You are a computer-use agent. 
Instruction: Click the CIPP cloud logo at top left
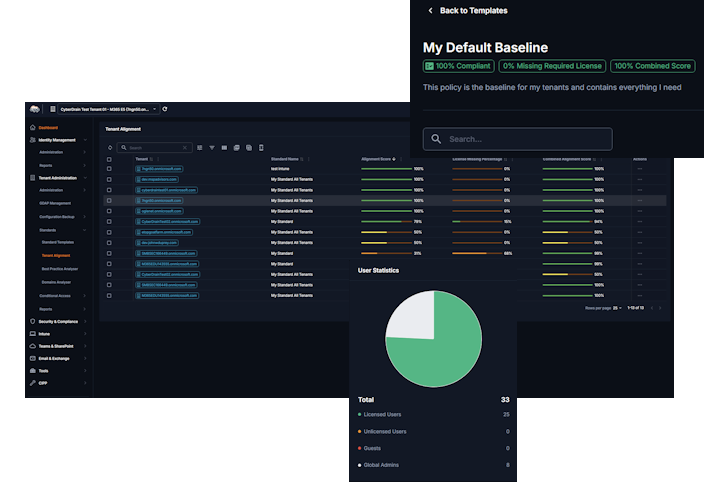click(35, 109)
